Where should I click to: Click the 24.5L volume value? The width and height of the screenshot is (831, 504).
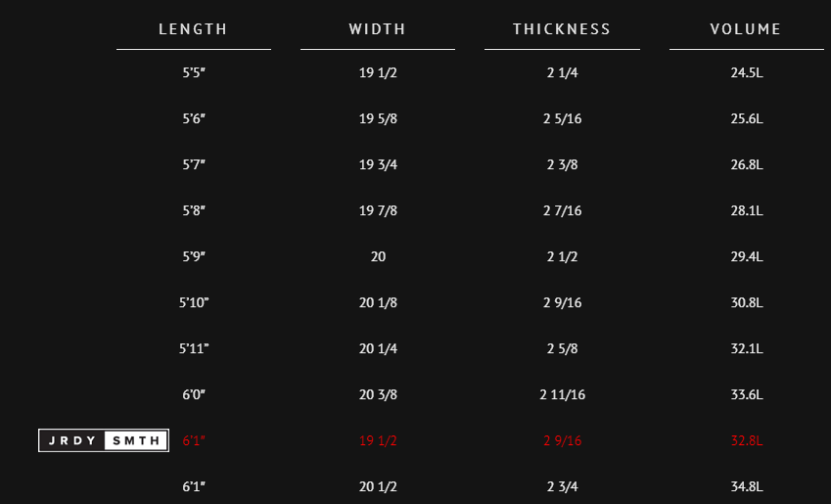click(747, 72)
